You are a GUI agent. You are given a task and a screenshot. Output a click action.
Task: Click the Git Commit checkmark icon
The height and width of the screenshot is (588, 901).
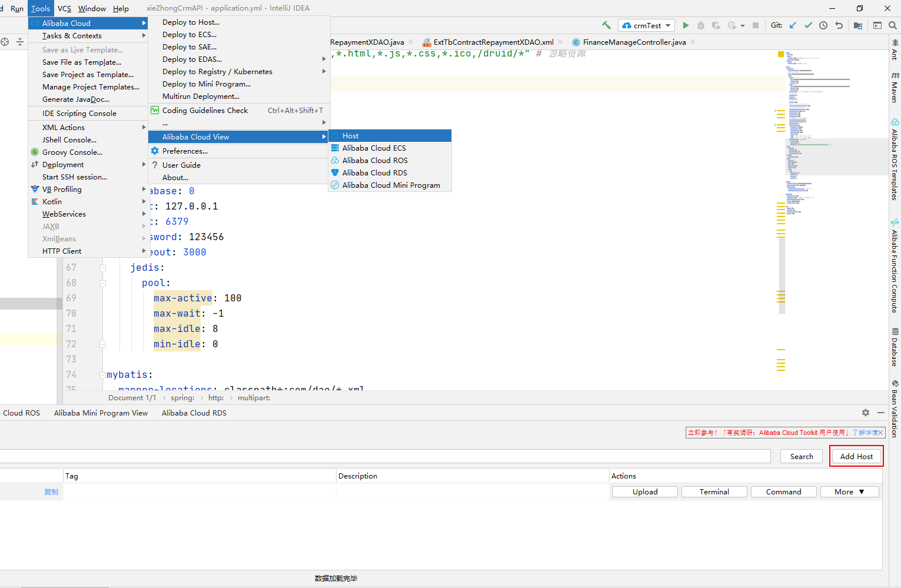(808, 25)
